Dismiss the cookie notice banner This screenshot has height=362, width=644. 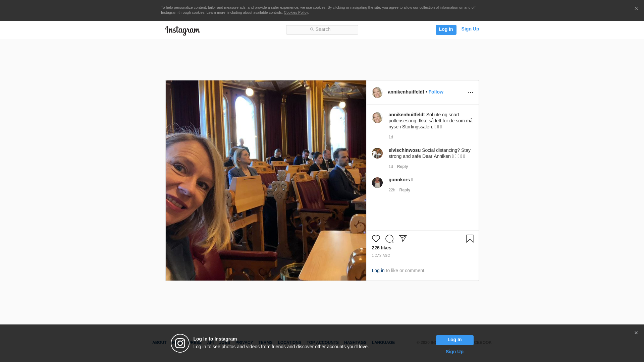[636, 9]
